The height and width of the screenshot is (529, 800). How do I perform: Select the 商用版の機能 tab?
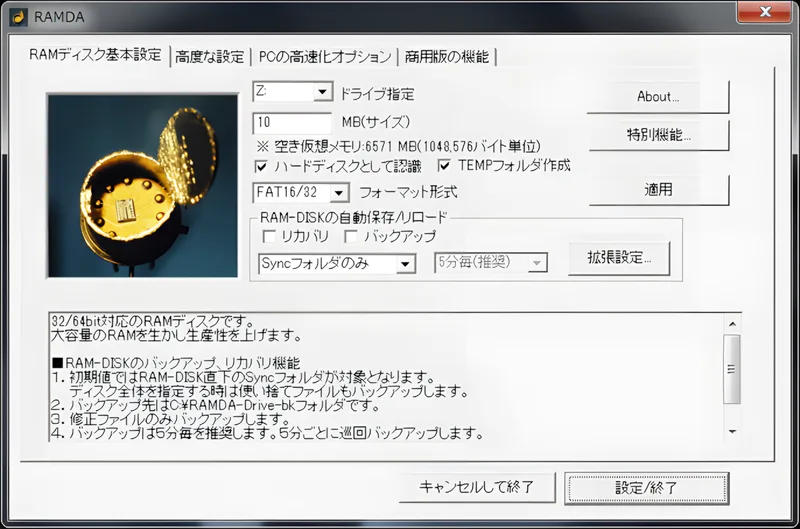click(x=446, y=57)
